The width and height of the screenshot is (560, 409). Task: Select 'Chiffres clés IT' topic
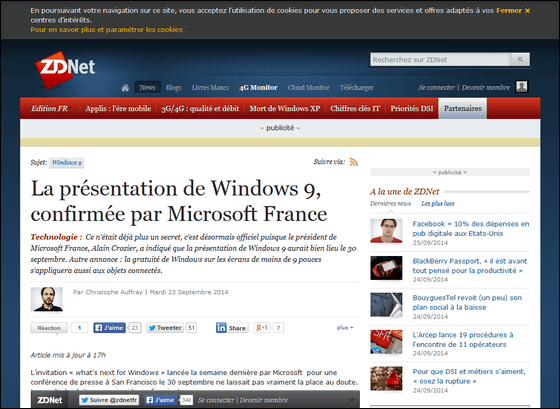click(355, 109)
